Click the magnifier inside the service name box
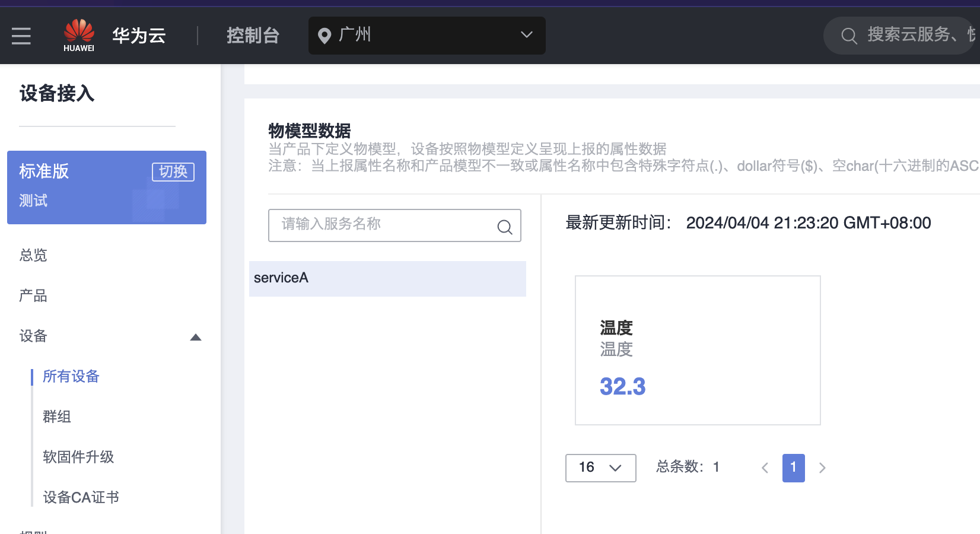The image size is (980, 534). (504, 227)
